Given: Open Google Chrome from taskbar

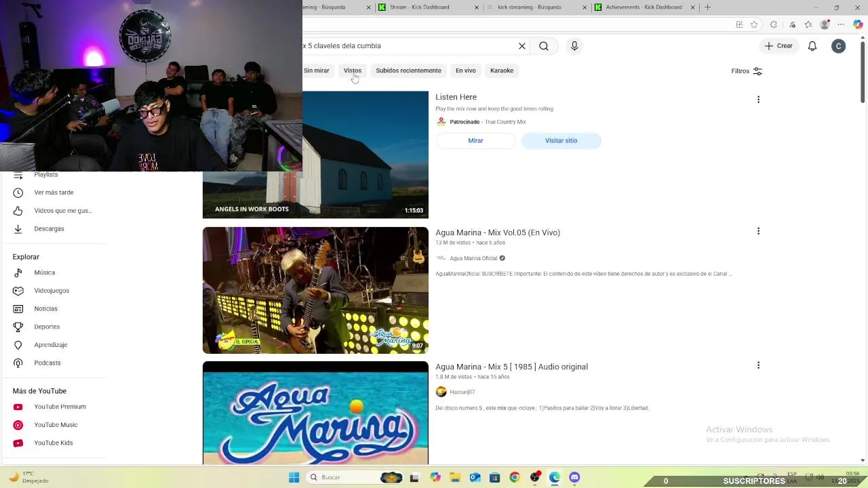Looking at the screenshot, I should click(x=515, y=477).
